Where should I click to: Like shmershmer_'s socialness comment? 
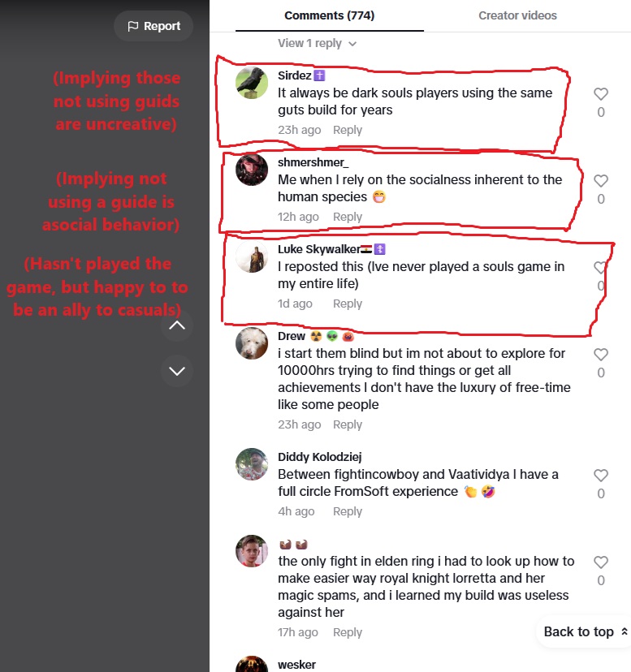[x=600, y=181]
